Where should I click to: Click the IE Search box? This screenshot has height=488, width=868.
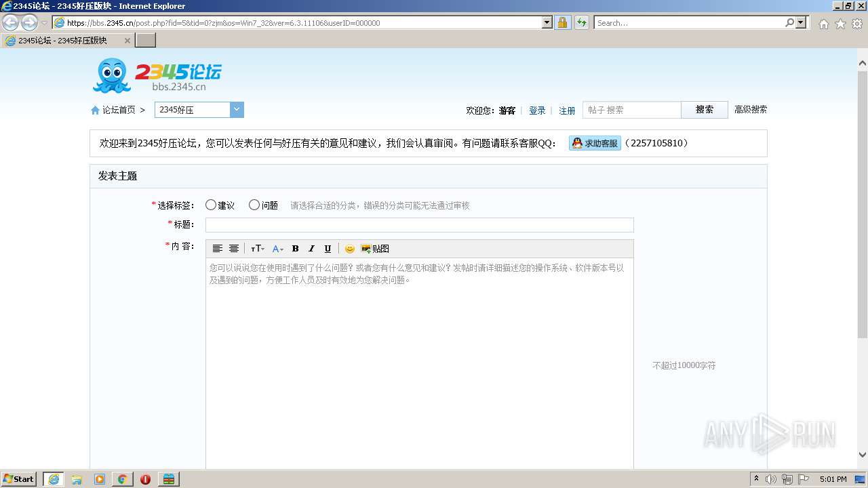click(689, 22)
